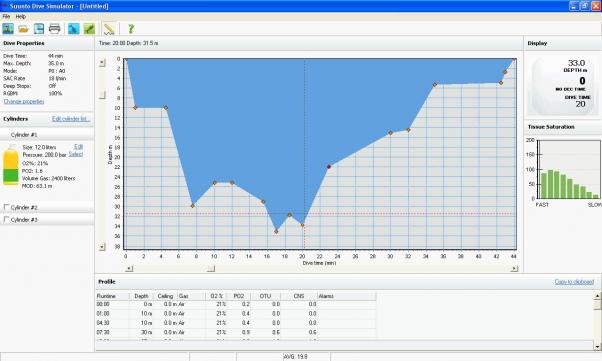Open the Help menu
The image size is (602, 361).
(x=21, y=17)
